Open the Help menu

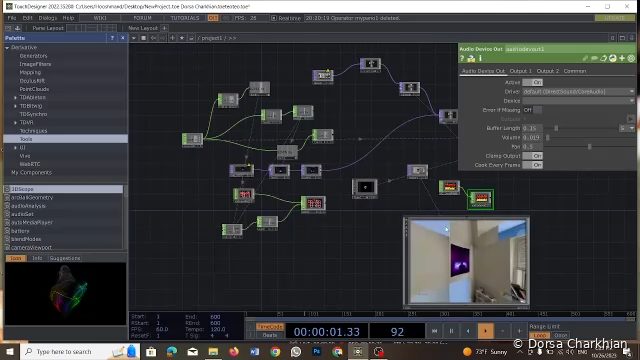[x=68, y=18]
